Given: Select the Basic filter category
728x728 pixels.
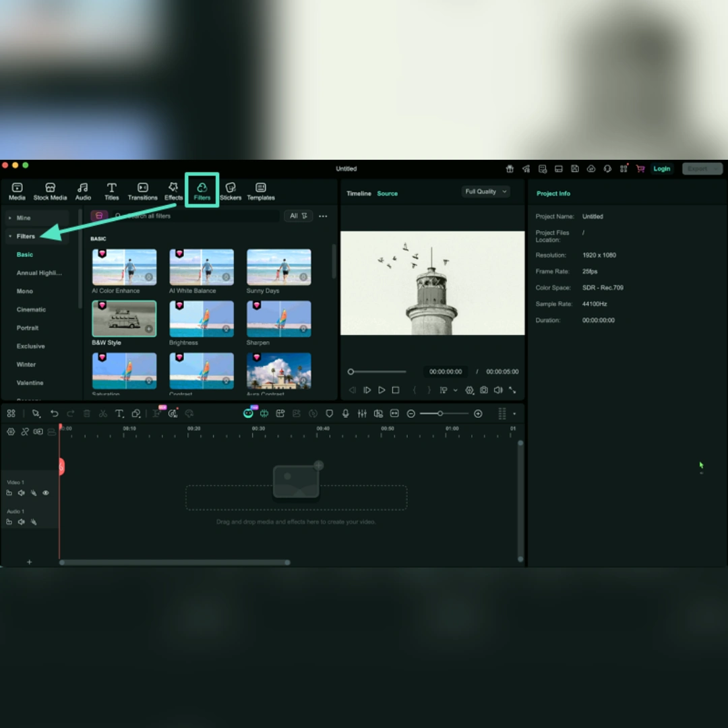Looking at the screenshot, I should click(25, 255).
